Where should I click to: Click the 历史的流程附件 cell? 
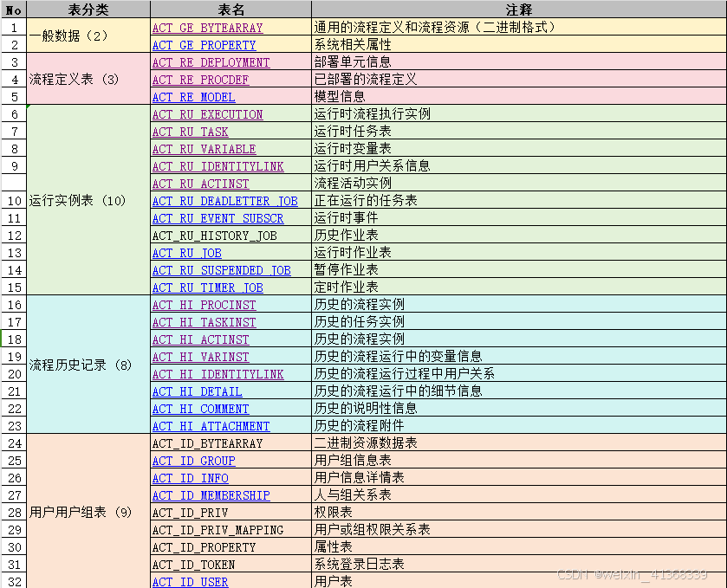tap(519, 425)
